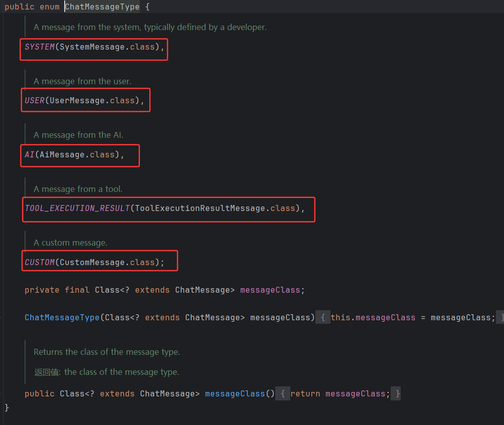Click the ToolExecutionResultMessage class reference
Image resolution: width=504 pixels, height=425 pixels.
point(200,208)
